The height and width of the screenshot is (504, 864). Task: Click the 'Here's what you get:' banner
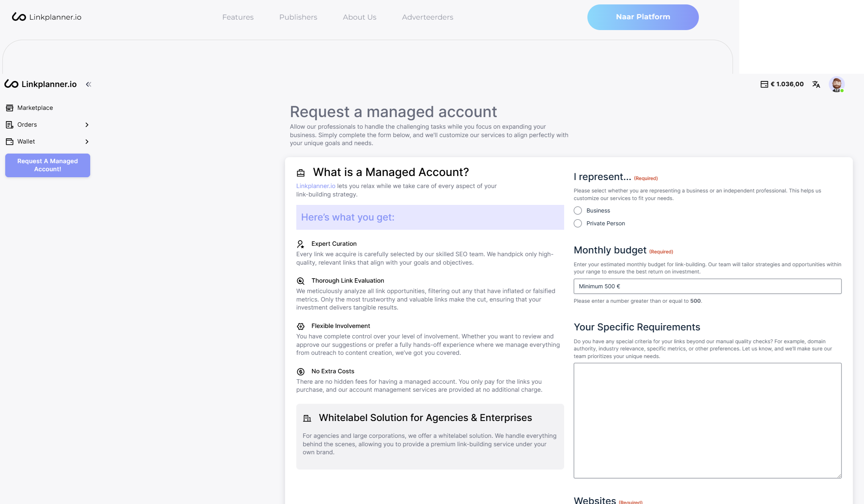tap(430, 217)
